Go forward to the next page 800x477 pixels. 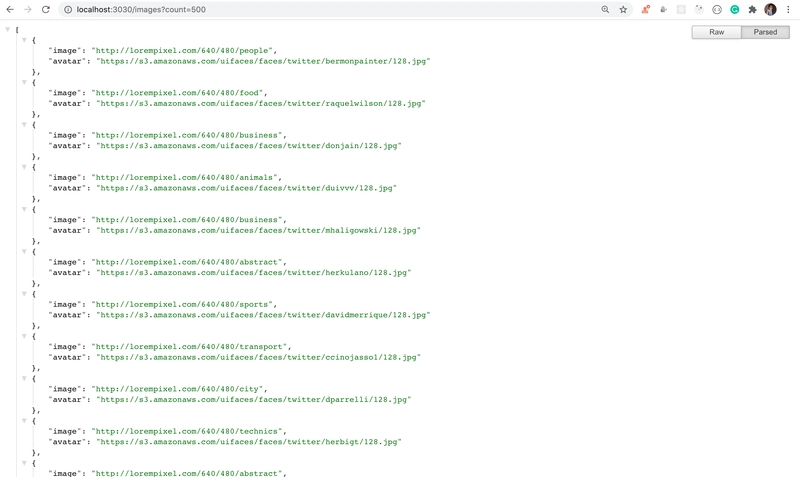28,9
